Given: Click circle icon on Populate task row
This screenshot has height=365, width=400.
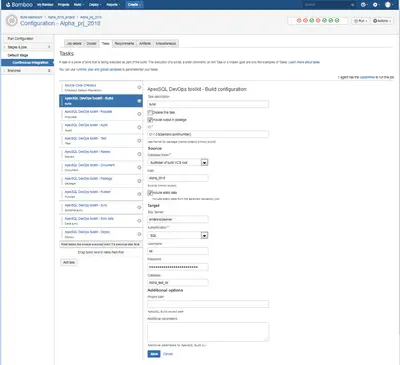Looking at the screenshot, I should [x=139, y=114].
